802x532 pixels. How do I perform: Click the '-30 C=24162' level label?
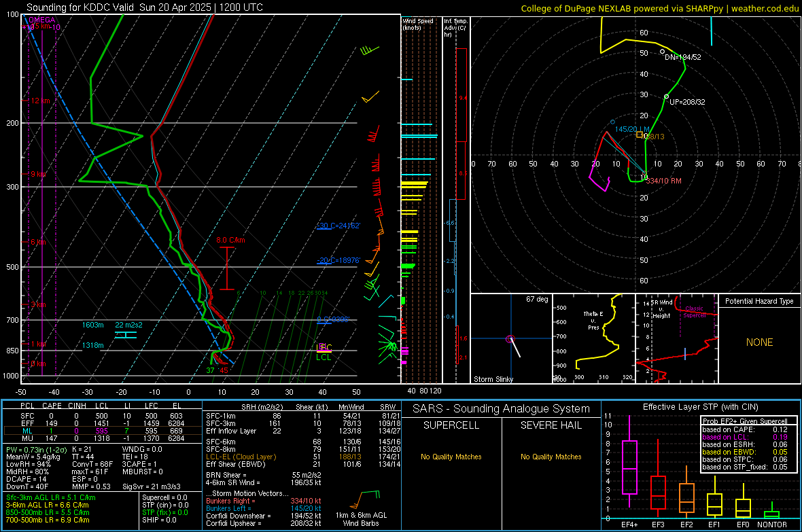click(x=338, y=226)
